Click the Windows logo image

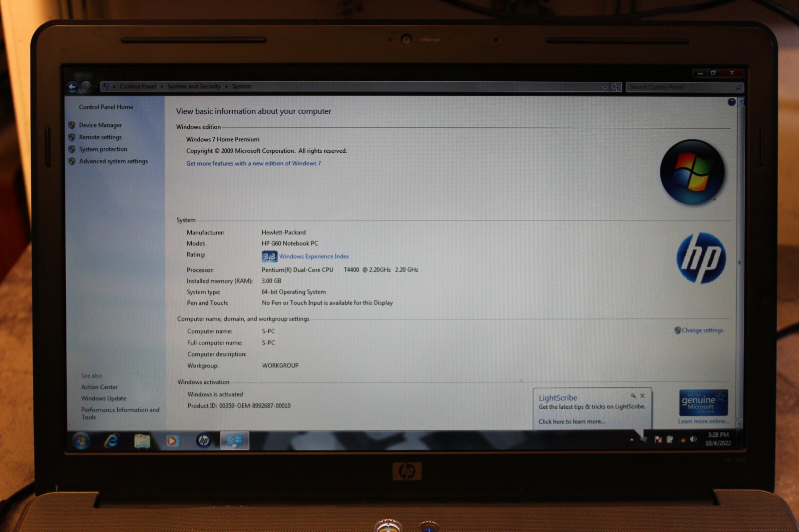pyautogui.click(x=692, y=172)
